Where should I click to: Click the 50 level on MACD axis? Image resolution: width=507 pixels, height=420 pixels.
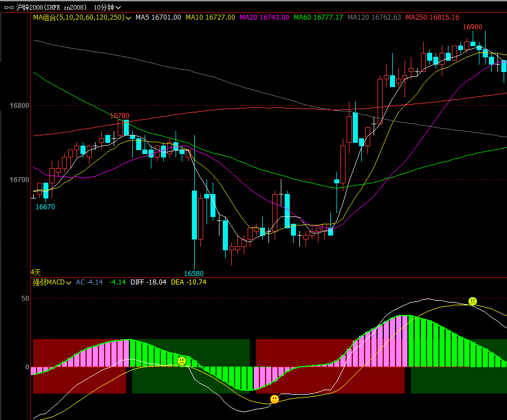(25, 299)
